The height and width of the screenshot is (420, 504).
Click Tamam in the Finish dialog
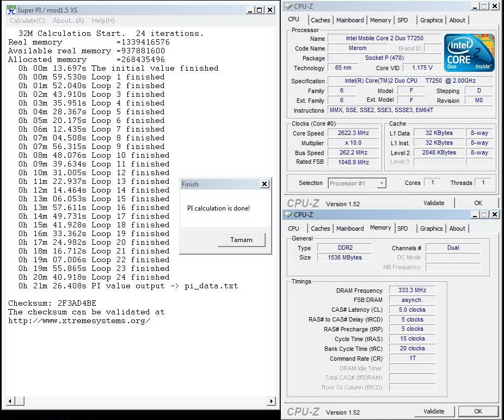pos(242,240)
